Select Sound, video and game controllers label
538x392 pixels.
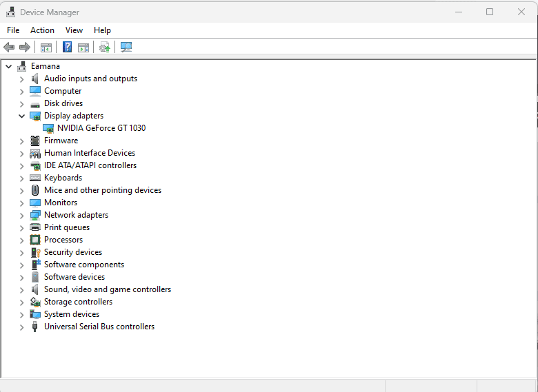pos(108,289)
